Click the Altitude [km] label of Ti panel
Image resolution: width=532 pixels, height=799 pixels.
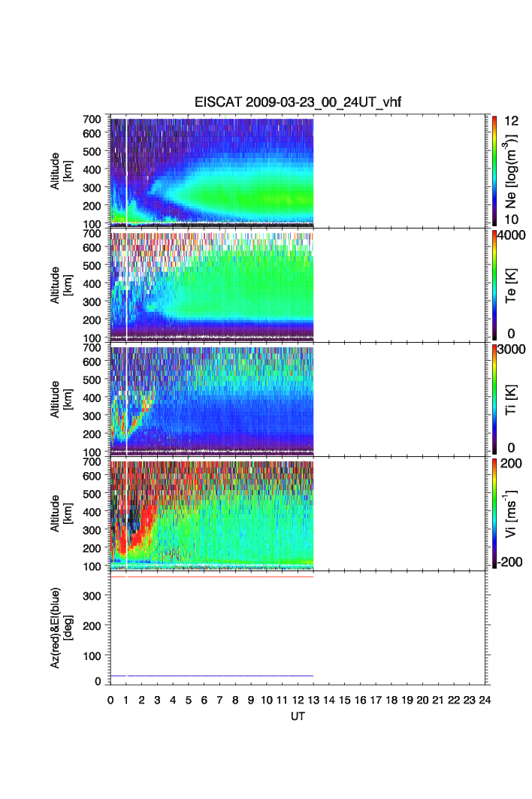pyautogui.click(x=61, y=400)
